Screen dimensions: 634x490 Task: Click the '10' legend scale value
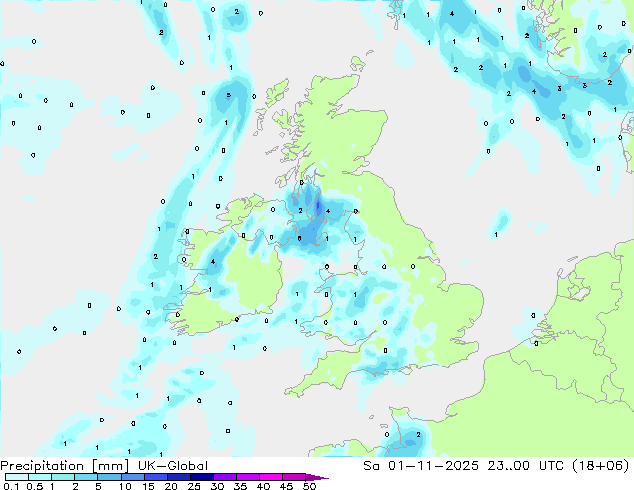[x=125, y=486]
